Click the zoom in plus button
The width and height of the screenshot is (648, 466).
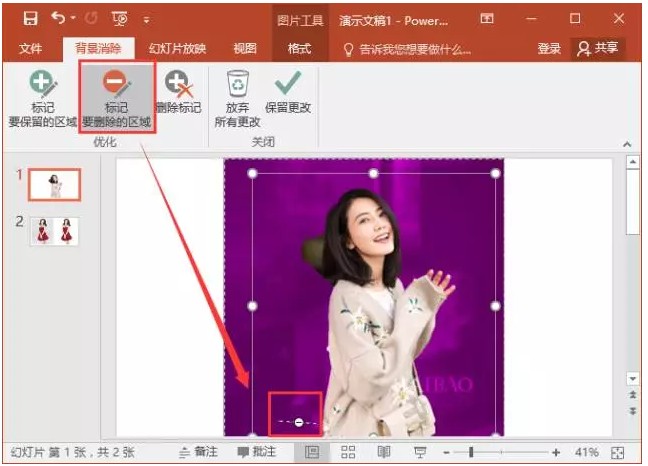(x=556, y=453)
